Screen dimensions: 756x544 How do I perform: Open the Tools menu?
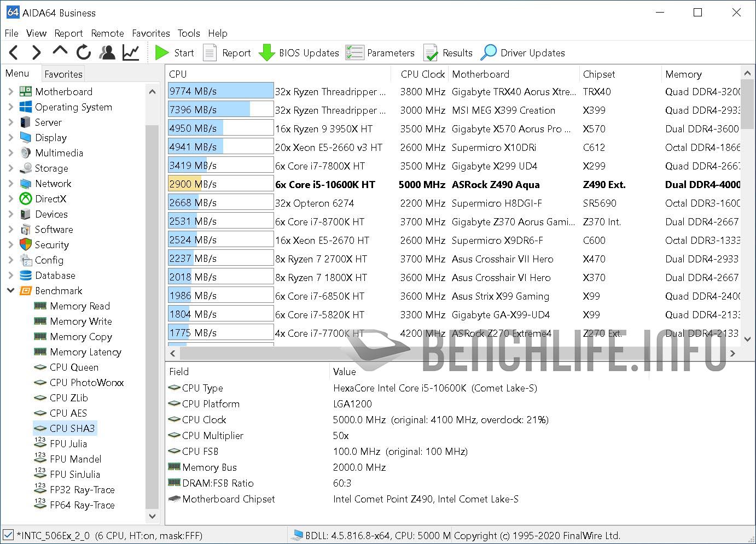188,33
